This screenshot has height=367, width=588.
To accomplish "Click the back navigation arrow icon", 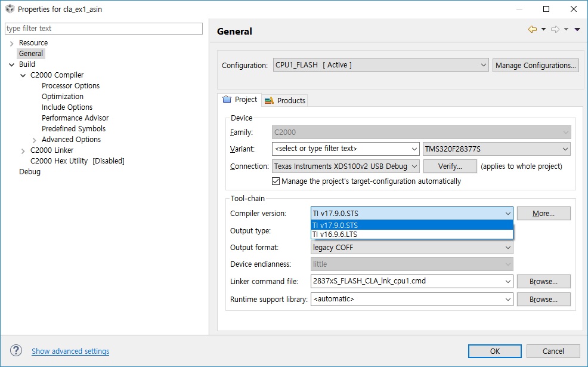I will [x=532, y=29].
